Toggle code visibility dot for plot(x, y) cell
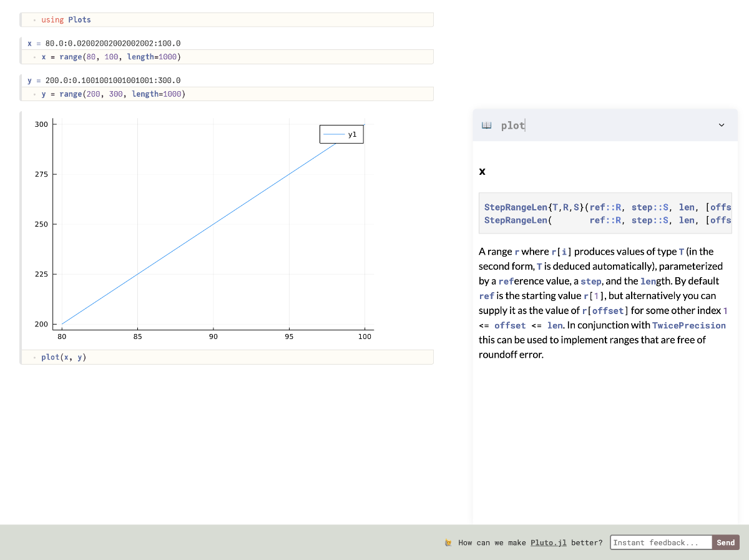749x560 pixels. [x=34, y=357]
